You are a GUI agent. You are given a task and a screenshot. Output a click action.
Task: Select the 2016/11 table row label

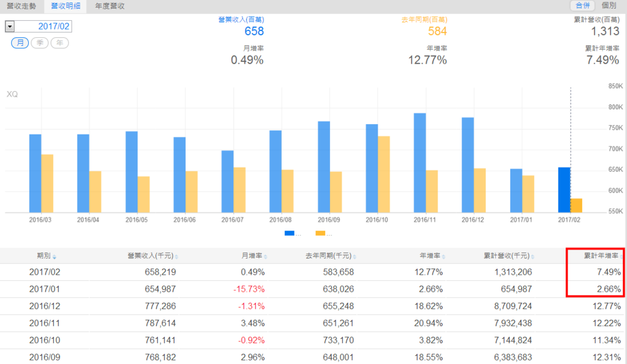click(x=44, y=323)
